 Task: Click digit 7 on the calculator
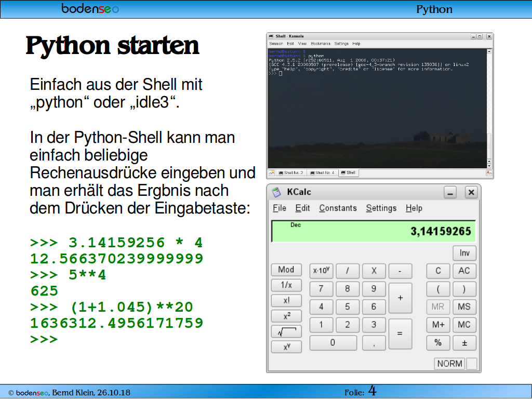pyautogui.click(x=321, y=289)
